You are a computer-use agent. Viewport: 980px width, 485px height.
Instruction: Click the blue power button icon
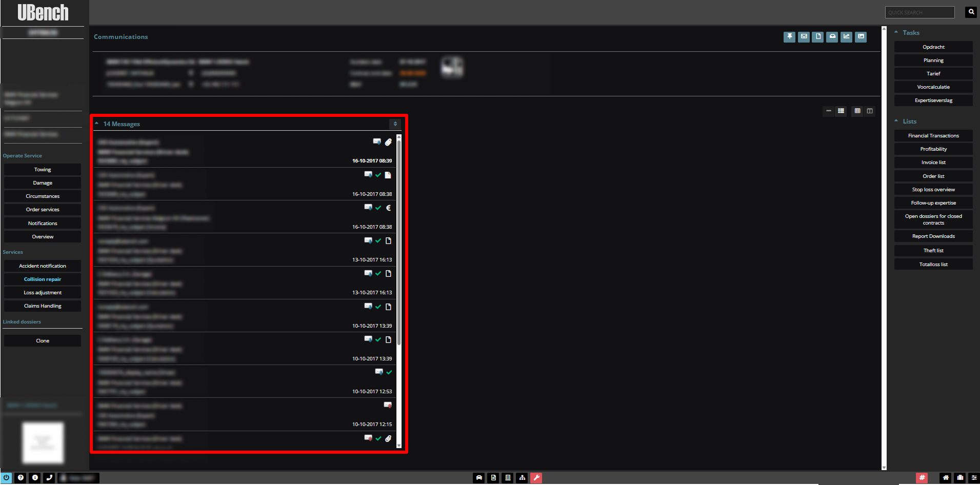tap(6, 478)
